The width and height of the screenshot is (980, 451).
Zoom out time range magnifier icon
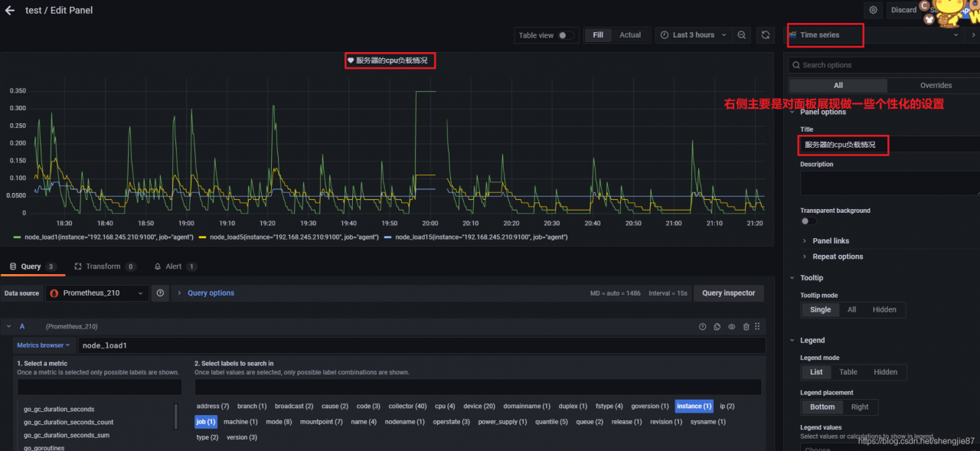coord(742,35)
